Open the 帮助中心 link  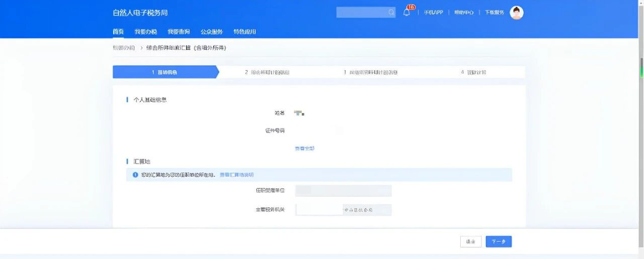tap(464, 12)
